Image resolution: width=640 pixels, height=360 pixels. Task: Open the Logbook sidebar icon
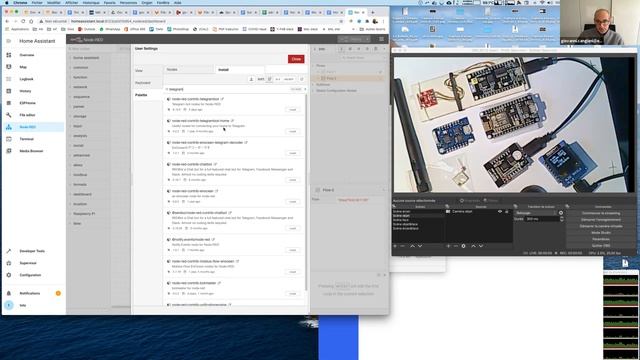tap(9, 79)
